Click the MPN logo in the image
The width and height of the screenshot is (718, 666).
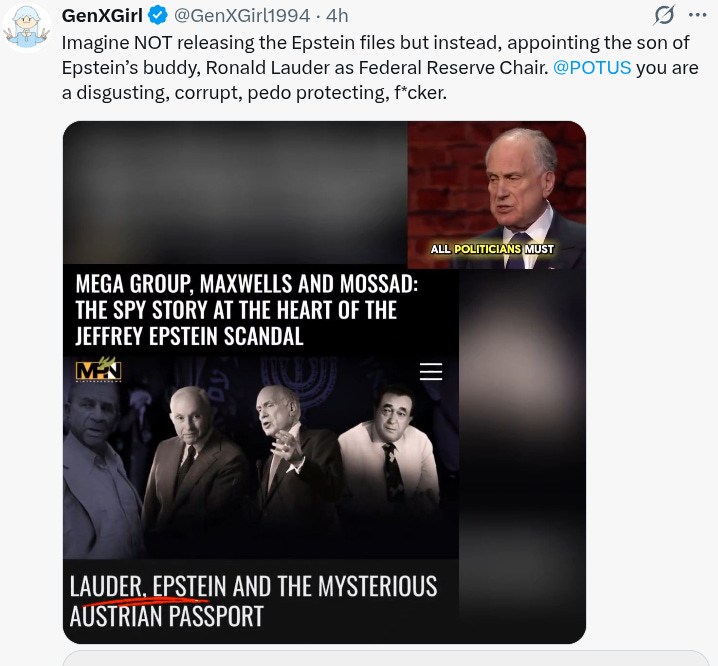coord(98,370)
